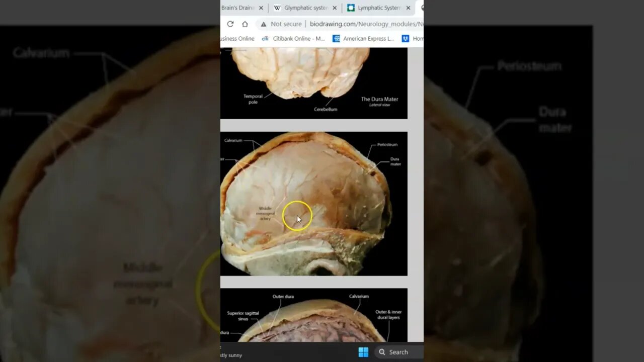Open the Windows Start menu
The height and width of the screenshot is (362, 644).
363,352
